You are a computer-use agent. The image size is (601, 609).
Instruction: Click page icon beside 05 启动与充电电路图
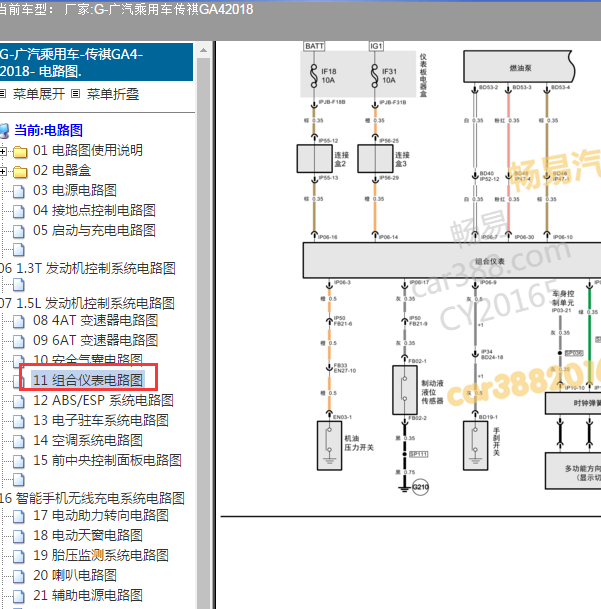coord(19,231)
